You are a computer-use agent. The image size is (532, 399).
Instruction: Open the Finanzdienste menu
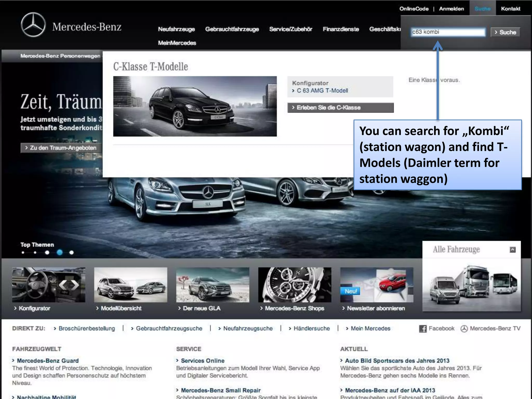pos(341,29)
